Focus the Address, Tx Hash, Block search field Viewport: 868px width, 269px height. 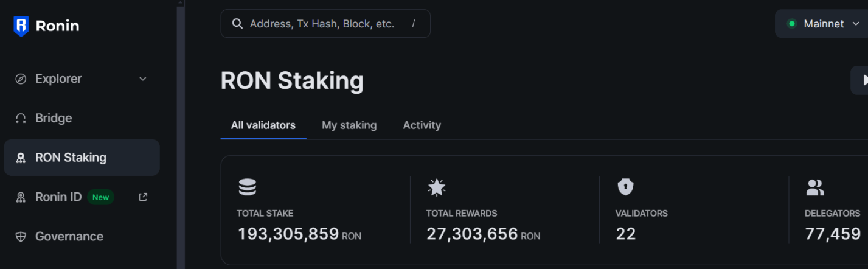325,24
